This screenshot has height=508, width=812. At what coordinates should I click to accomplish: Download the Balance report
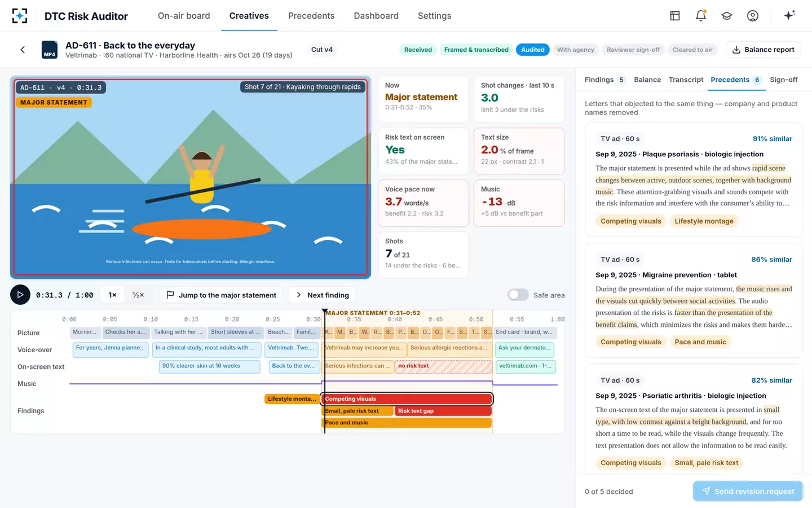coord(763,50)
